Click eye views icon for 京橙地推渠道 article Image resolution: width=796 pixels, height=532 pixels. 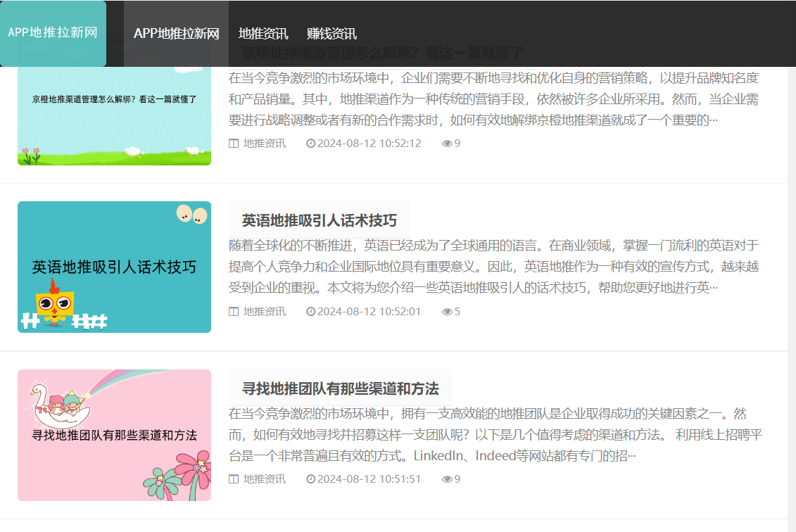tap(447, 144)
